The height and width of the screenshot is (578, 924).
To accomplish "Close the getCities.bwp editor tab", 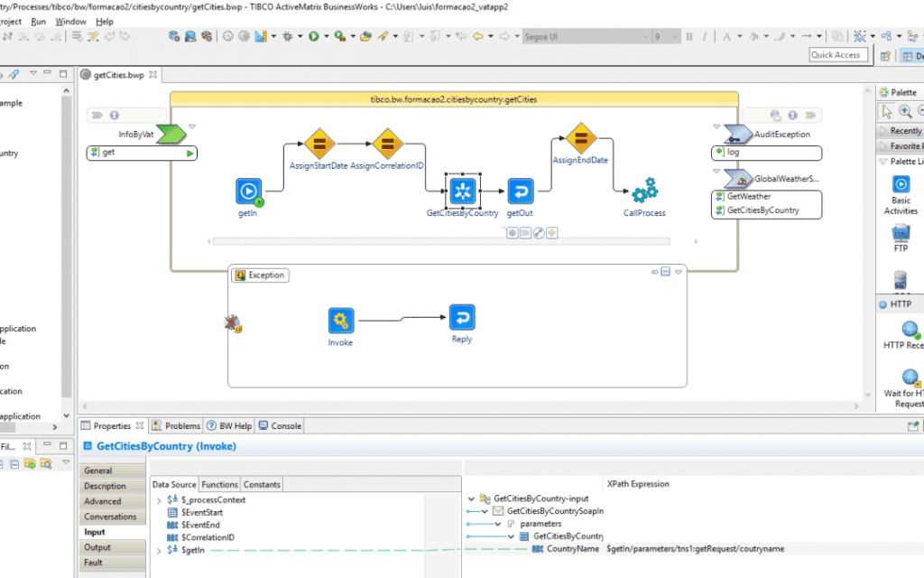I will pos(153,75).
